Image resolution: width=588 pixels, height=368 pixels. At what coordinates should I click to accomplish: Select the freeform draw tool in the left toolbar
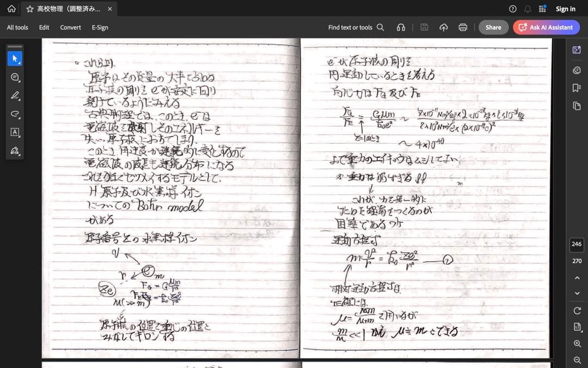tap(15, 114)
